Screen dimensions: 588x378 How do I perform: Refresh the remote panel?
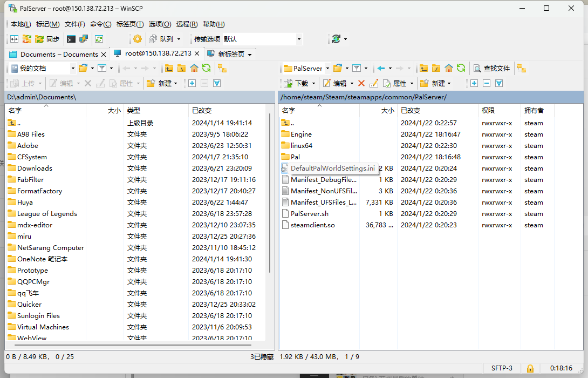pos(461,69)
